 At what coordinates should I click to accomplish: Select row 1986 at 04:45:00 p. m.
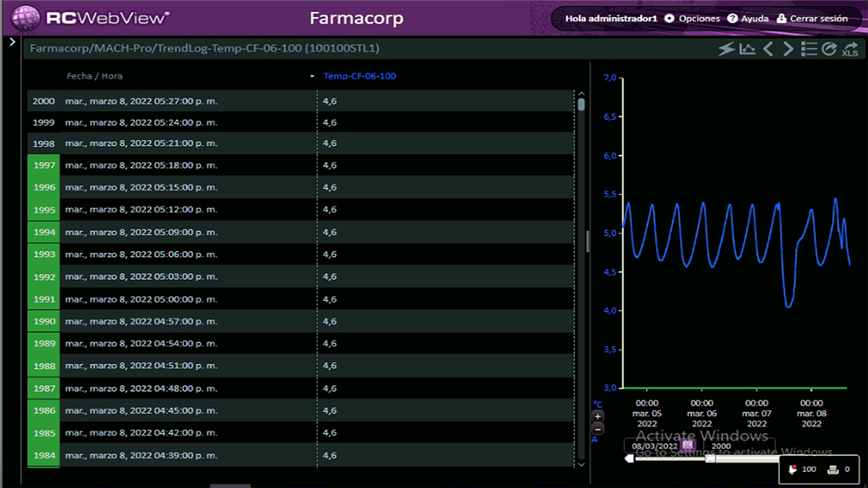(301, 410)
